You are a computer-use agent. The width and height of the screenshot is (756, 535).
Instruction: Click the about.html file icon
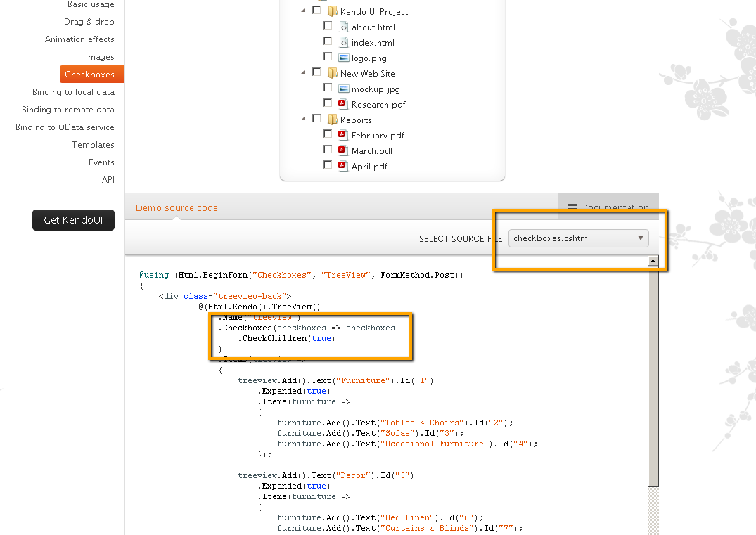tap(344, 27)
